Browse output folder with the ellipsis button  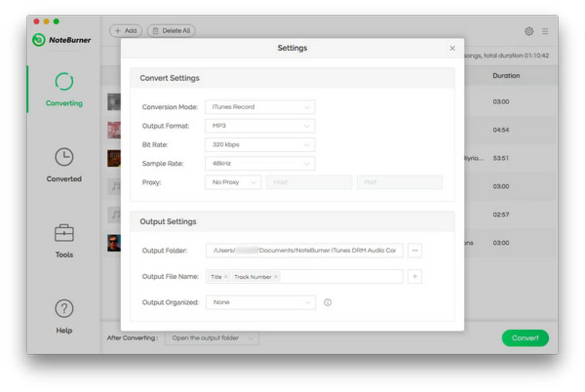(x=415, y=250)
